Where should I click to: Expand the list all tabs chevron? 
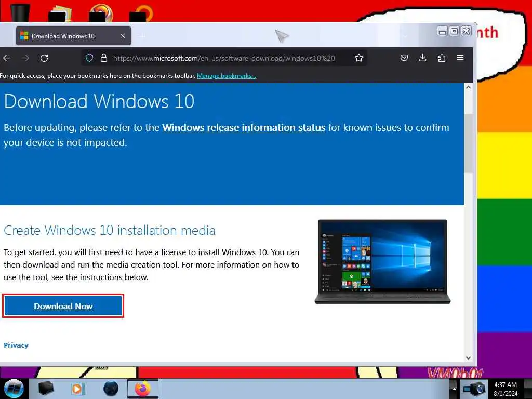point(405,36)
